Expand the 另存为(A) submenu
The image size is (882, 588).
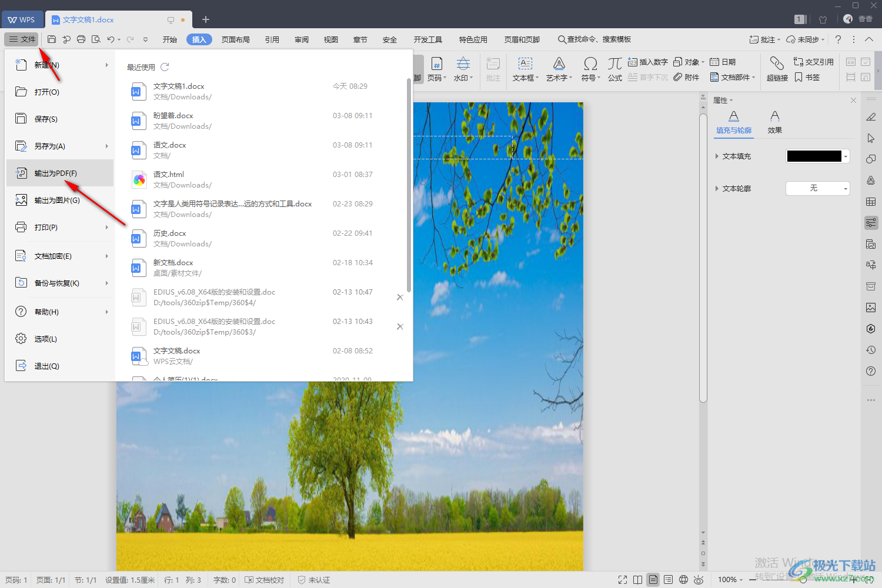(x=106, y=146)
